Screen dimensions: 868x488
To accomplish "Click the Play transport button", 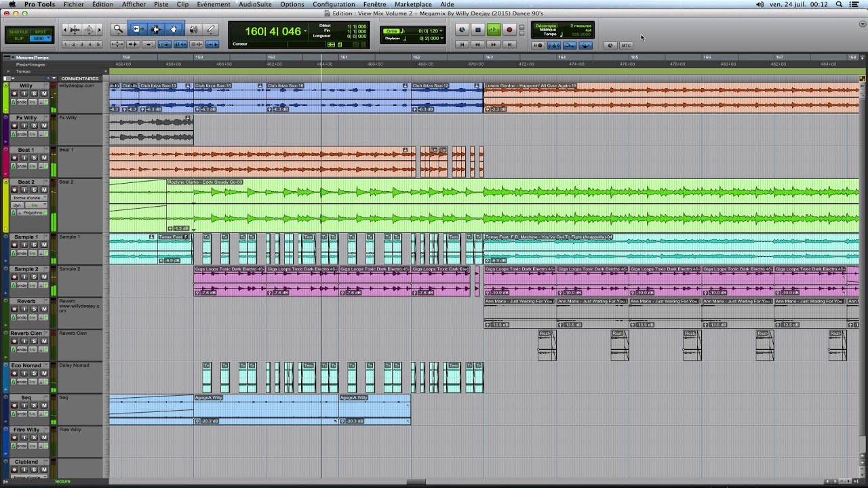I will pyautogui.click(x=494, y=30).
